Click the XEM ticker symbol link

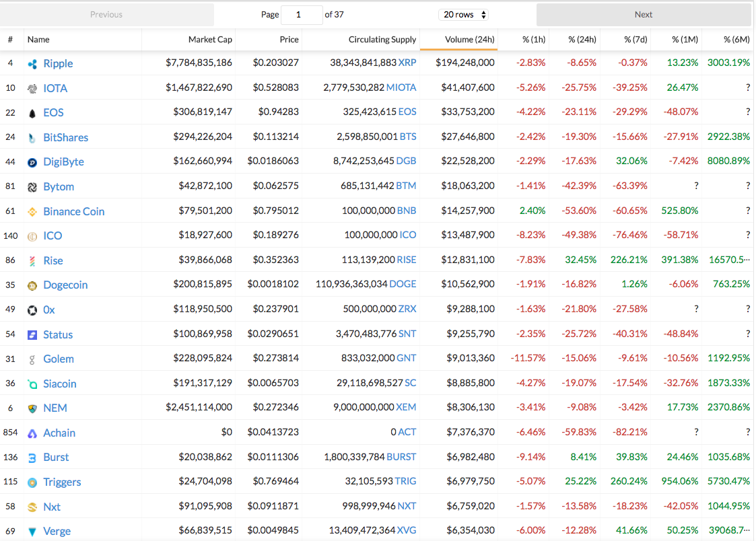coord(406,407)
